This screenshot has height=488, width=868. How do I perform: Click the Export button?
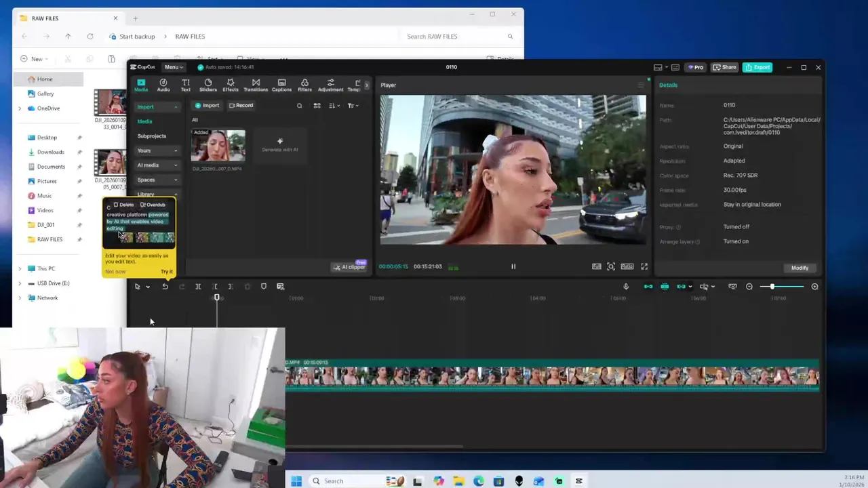click(x=757, y=67)
